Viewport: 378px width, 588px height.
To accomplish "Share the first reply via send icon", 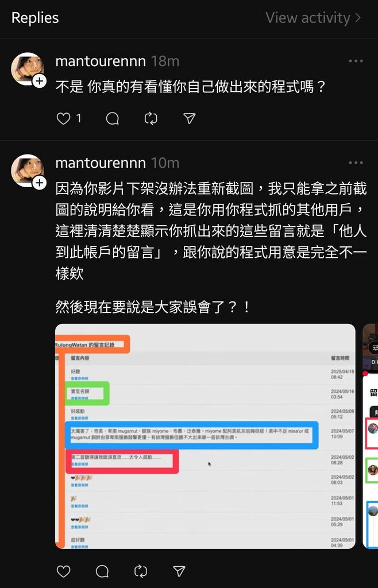I will point(190,118).
